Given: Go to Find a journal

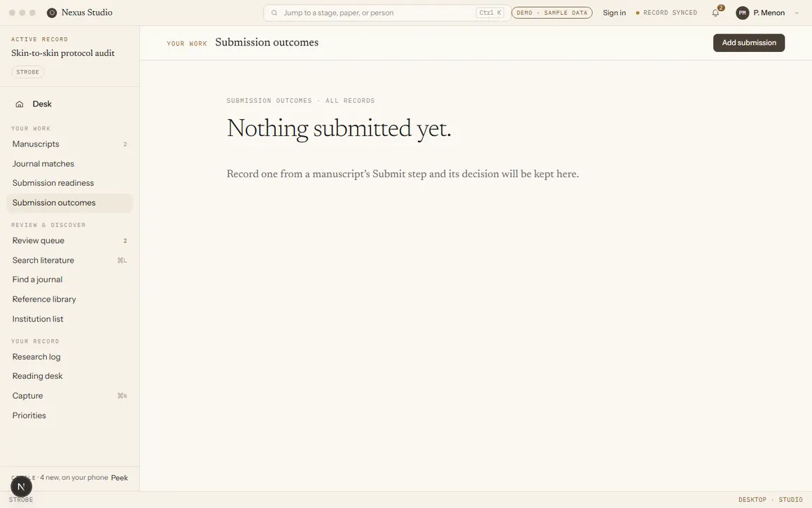Looking at the screenshot, I should (x=69, y=280).
